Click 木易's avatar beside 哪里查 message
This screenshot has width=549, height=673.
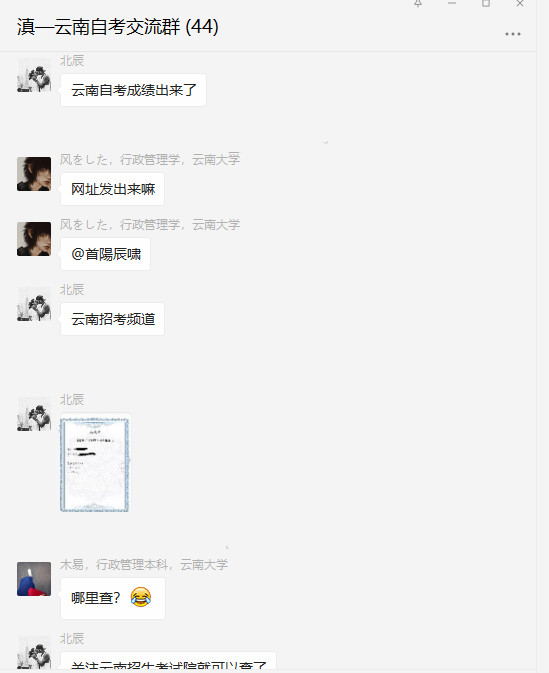[x=34, y=579]
